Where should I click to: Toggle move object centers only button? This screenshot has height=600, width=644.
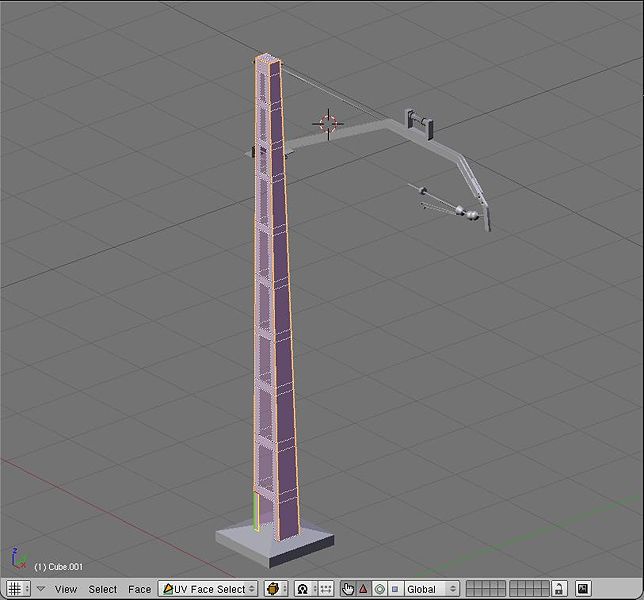[325, 589]
